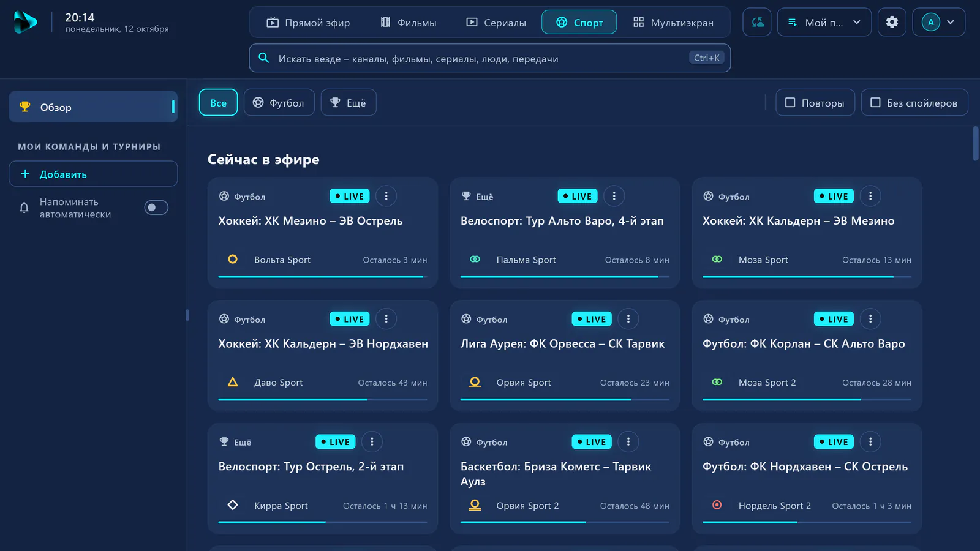Viewport: 980px width, 551px height.
Task: Open the account avatar dropdown
Action: pyautogui.click(x=939, y=22)
